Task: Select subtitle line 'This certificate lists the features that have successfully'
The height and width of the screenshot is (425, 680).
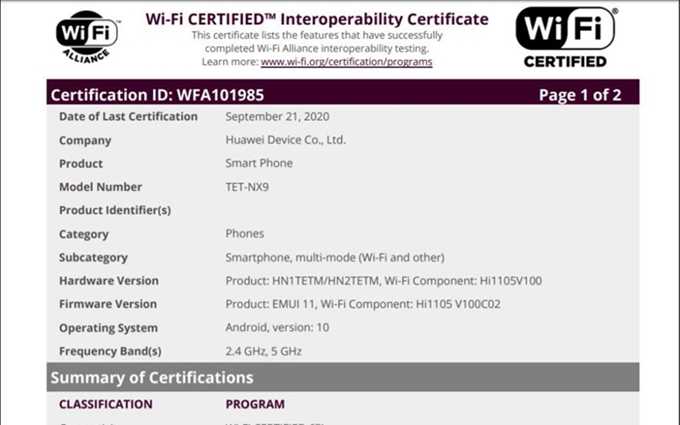Action: click(x=317, y=35)
